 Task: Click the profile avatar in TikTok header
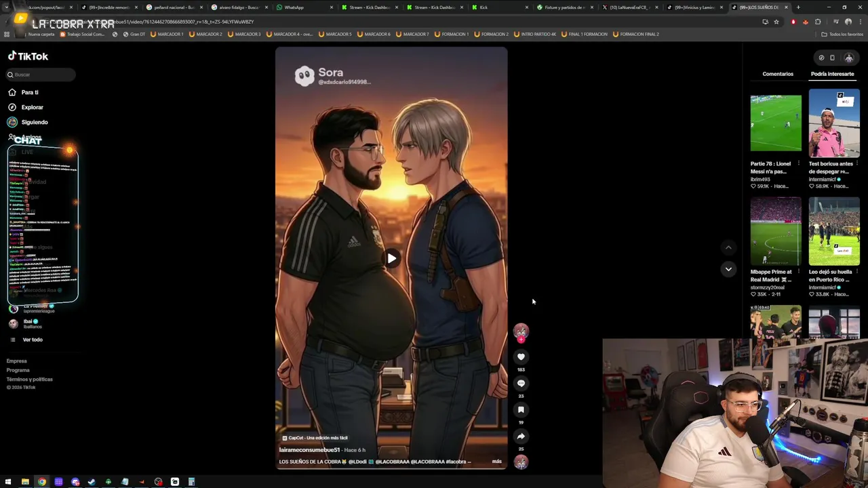(848, 58)
